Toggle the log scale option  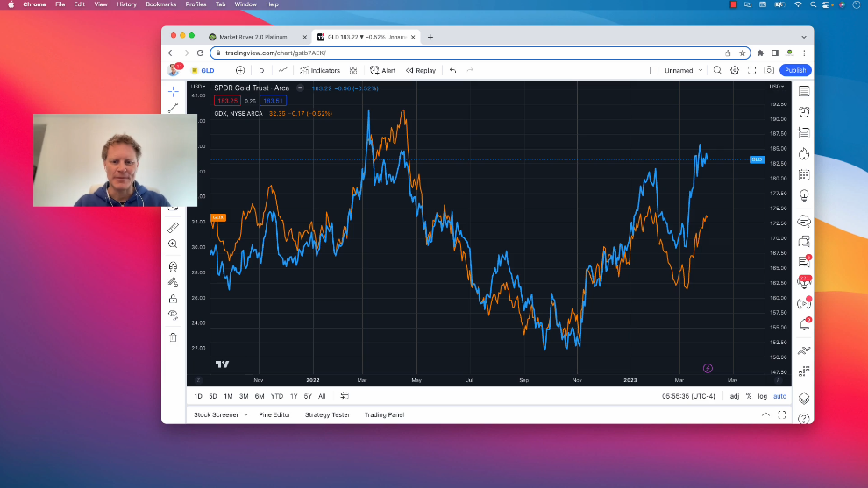pyautogui.click(x=762, y=396)
